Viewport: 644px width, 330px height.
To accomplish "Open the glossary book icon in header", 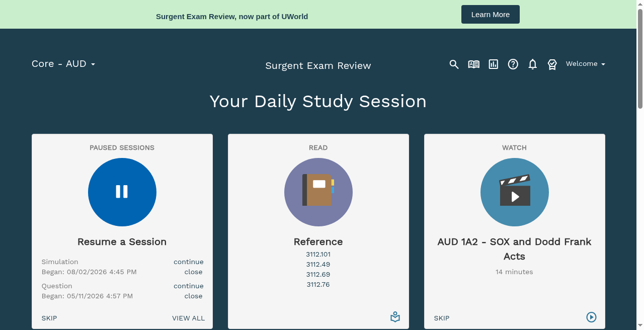I will coord(473,64).
